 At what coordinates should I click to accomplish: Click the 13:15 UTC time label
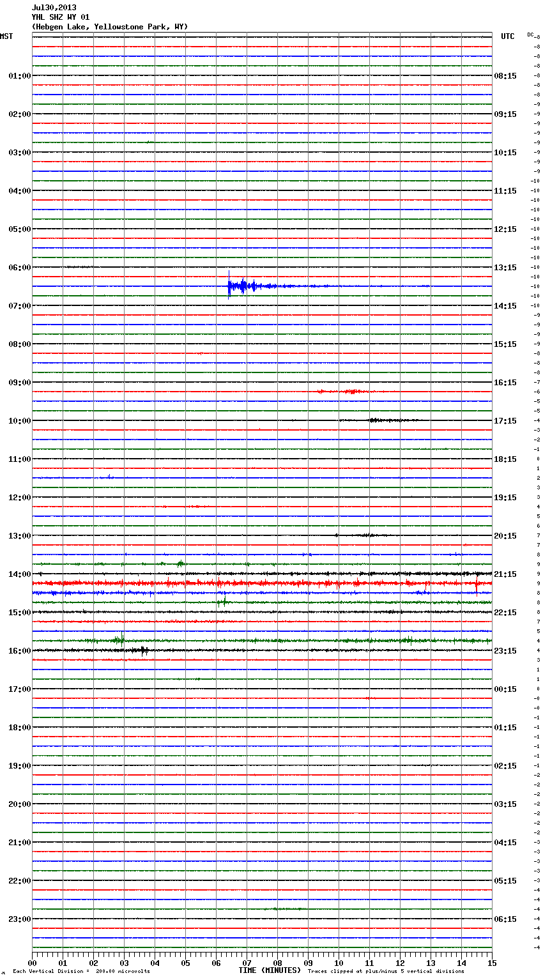coord(505,268)
